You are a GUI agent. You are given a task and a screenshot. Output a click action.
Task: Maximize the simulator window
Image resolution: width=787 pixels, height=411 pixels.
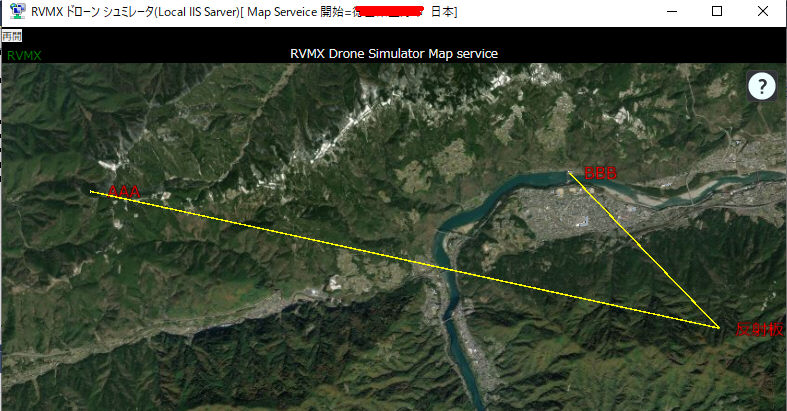pos(717,12)
